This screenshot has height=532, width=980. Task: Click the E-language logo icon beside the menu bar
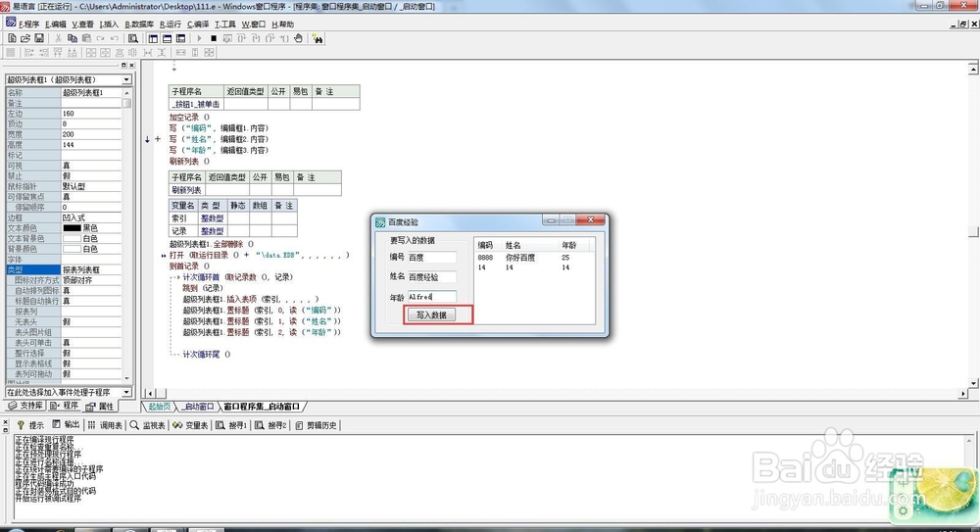point(11,23)
